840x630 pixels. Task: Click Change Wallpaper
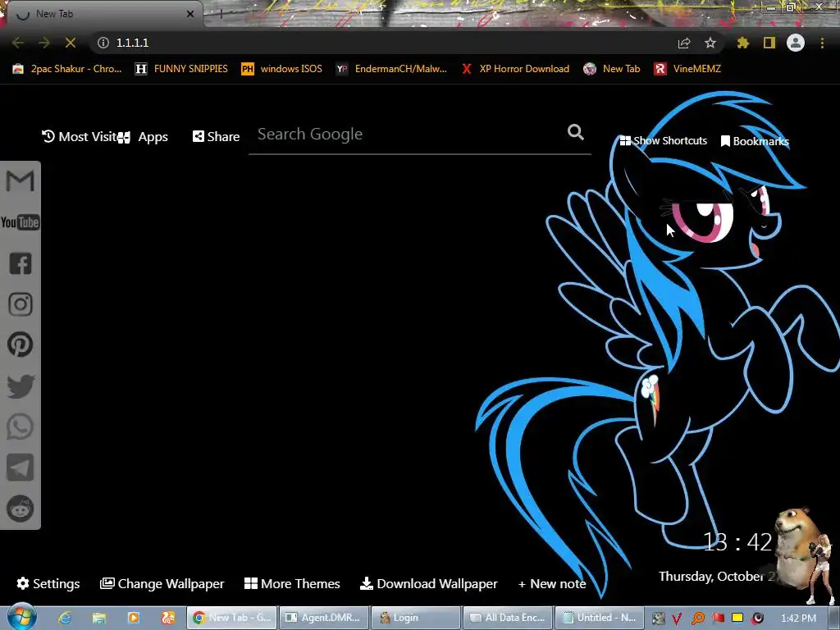[162, 583]
